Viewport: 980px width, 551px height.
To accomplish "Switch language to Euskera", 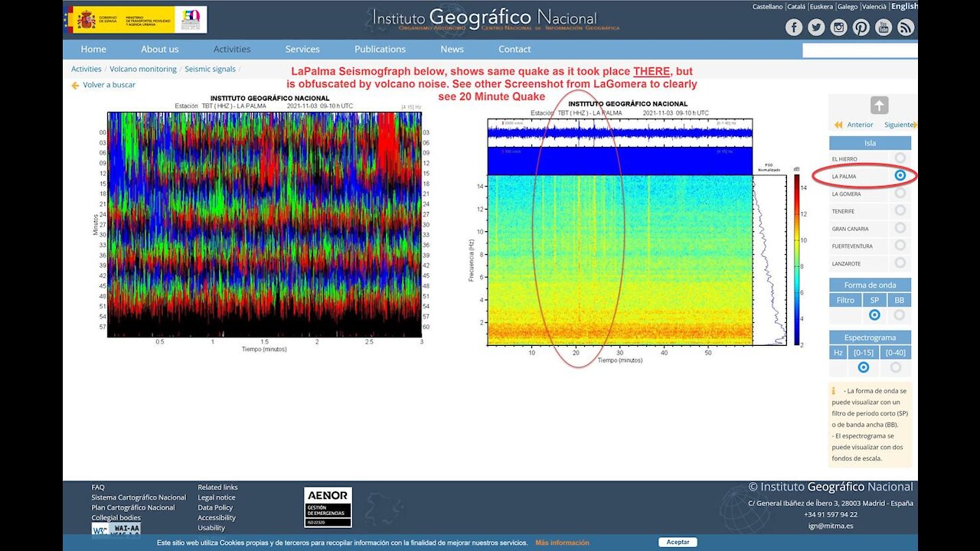I will tap(822, 7).
